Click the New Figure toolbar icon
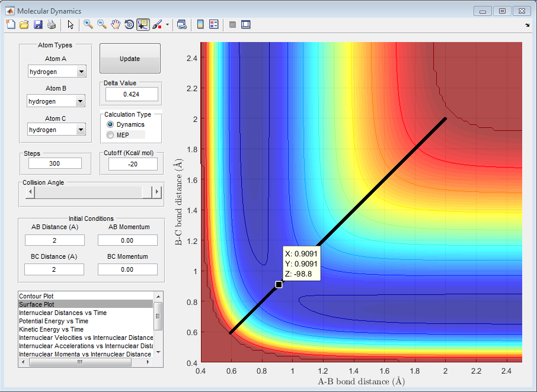Image resolution: width=537 pixels, height=392 pixels. 10,24
